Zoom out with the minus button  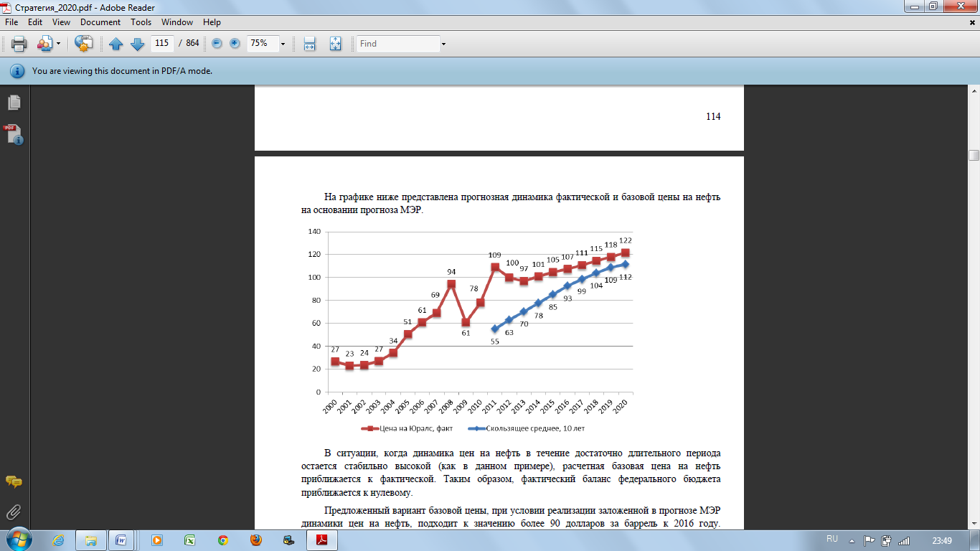pos(217,43)
